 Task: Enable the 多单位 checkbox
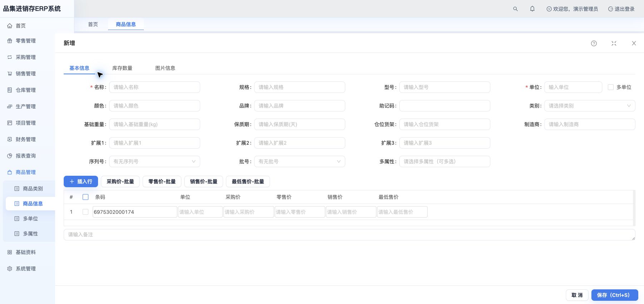(611, 87)
